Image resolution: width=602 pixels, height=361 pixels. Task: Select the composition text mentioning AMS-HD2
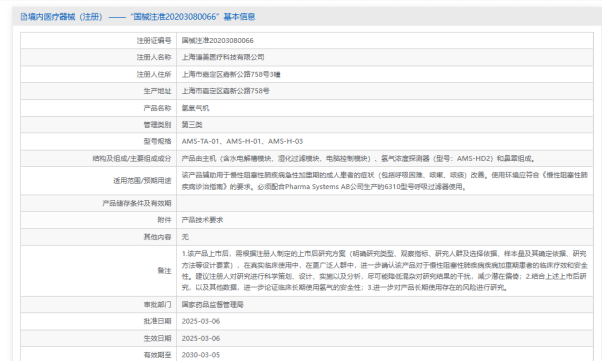[x=359, y=158]
